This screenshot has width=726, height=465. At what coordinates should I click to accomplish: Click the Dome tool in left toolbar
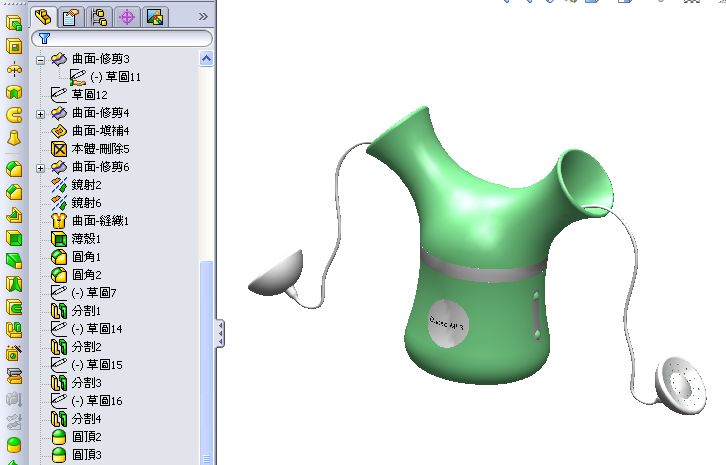pyautogui.click(x=14, y=445)
